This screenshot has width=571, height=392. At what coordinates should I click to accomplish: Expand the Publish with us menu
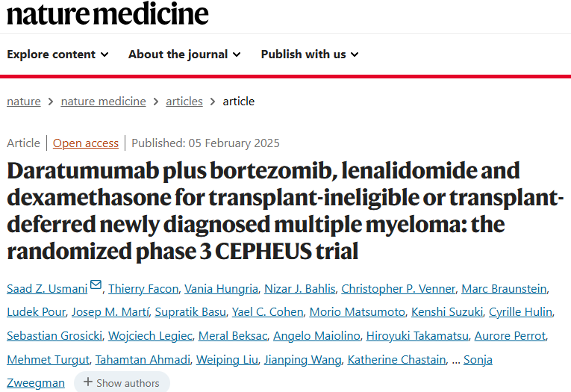(x=310, y=55)
